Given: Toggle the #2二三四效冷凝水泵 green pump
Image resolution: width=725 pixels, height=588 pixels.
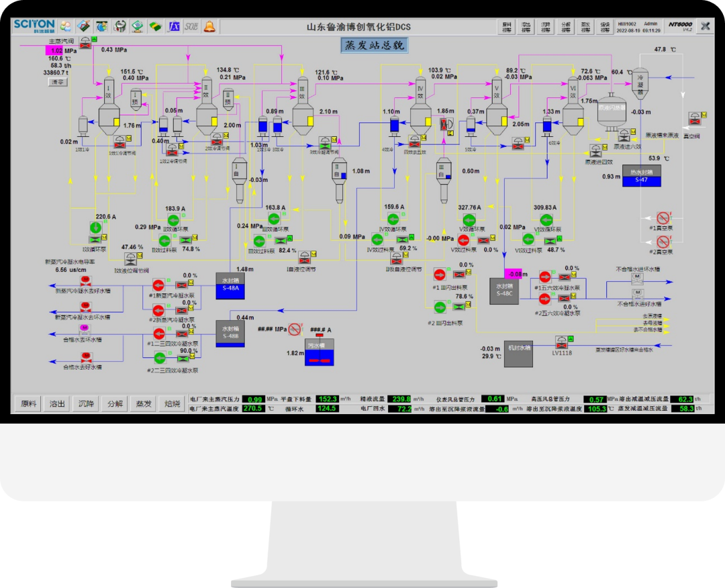Looking at the screenshot, I should tap(160, 357).
